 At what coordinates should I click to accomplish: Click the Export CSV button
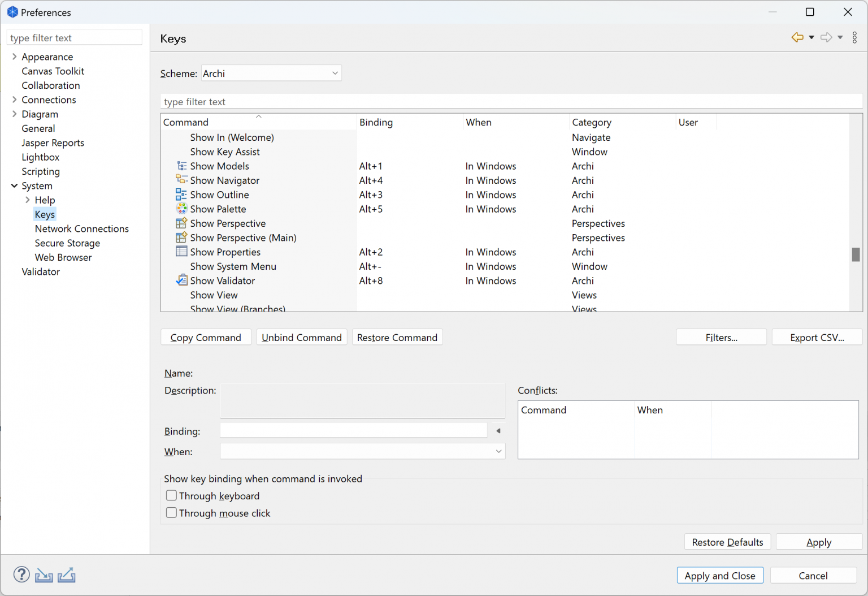(x=817, y=337)
